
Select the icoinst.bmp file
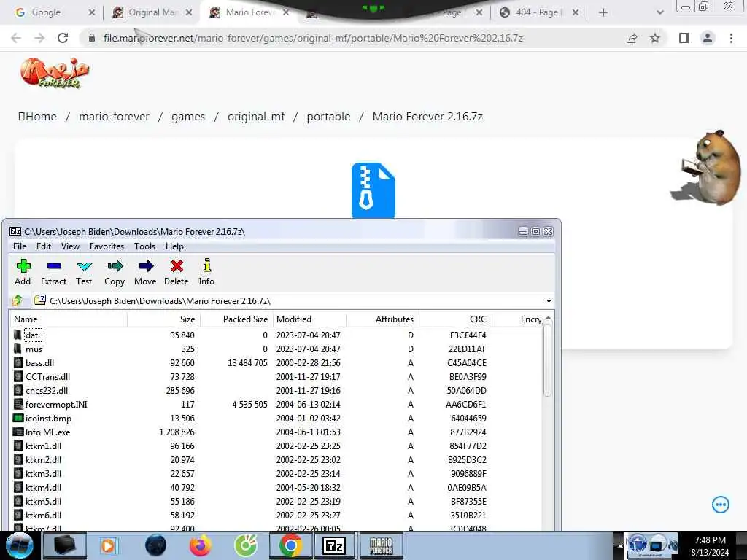click(x=275, y=418)
